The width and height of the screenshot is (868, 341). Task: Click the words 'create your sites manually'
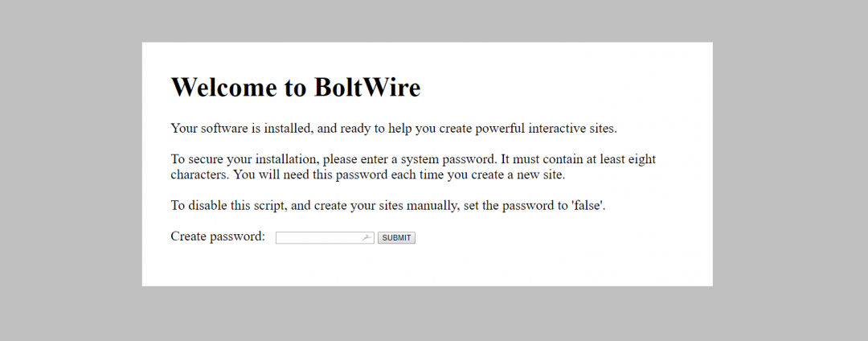387,206
